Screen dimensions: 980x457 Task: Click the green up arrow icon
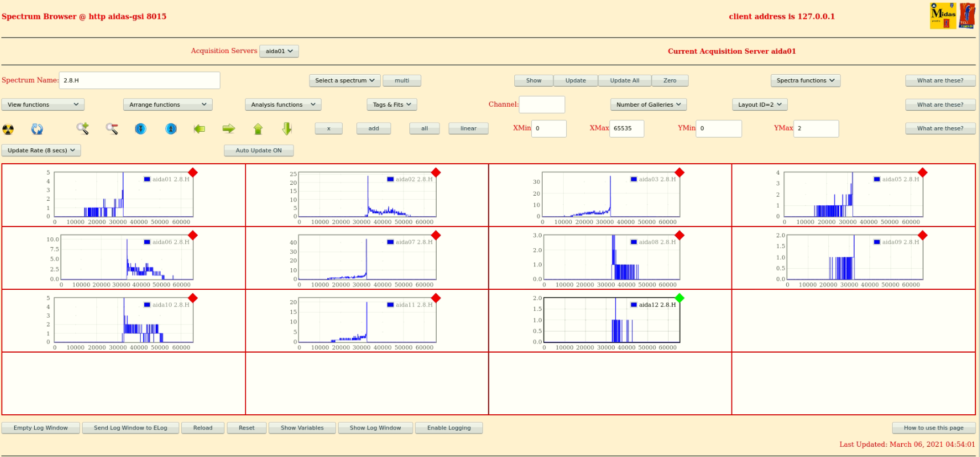pos(258,129)
